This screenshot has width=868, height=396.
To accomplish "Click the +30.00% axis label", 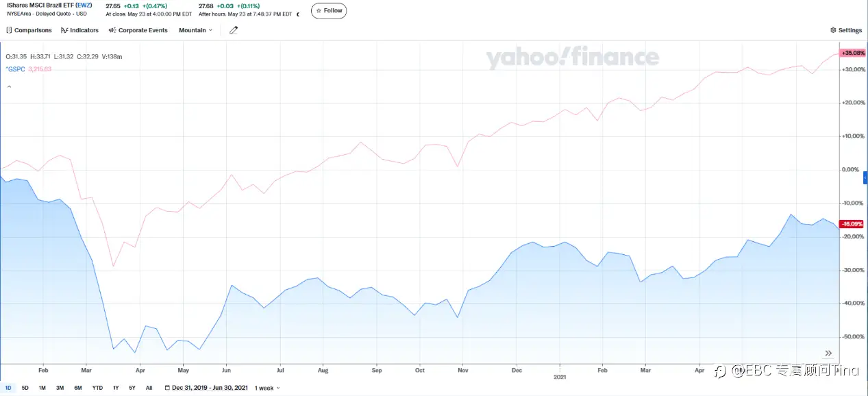I will [854, 69].
